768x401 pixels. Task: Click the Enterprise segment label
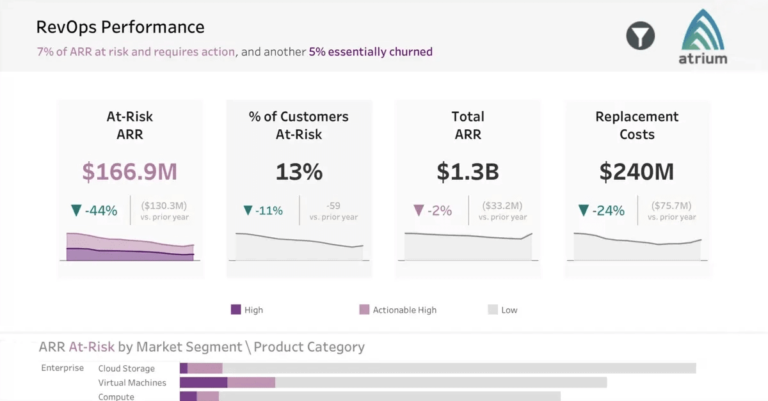click(62, 368)
